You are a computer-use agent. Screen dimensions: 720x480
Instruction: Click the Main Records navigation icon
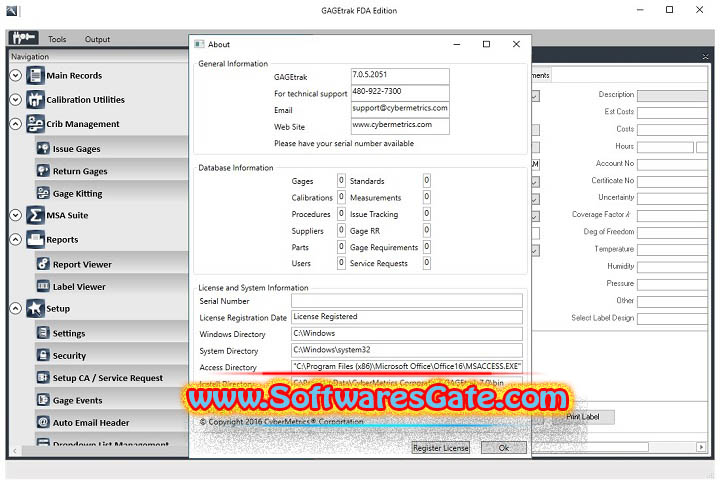click(x=35, y=75)
